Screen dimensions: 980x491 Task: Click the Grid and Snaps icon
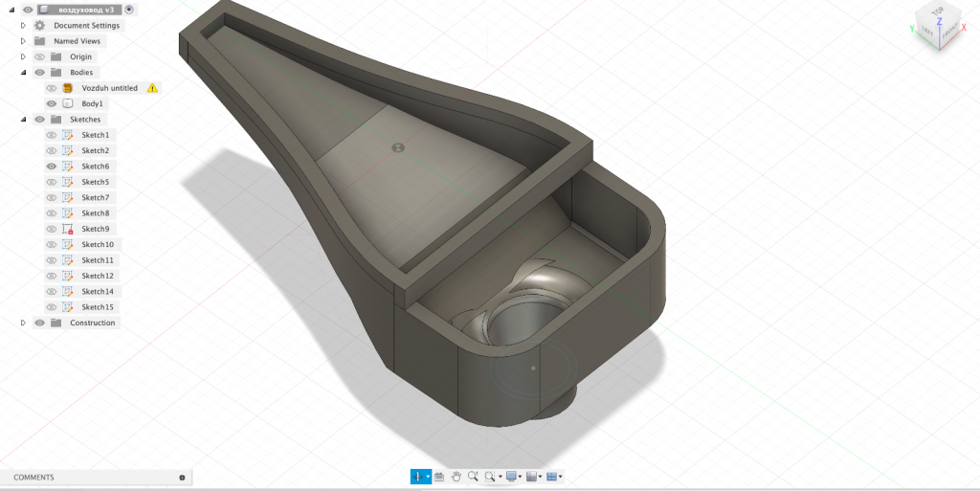[x=532, y=476]
